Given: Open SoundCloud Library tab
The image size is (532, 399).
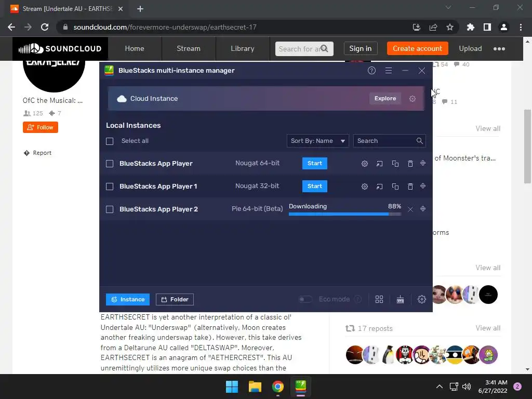Looking at the screenshot, I should 242,48.
